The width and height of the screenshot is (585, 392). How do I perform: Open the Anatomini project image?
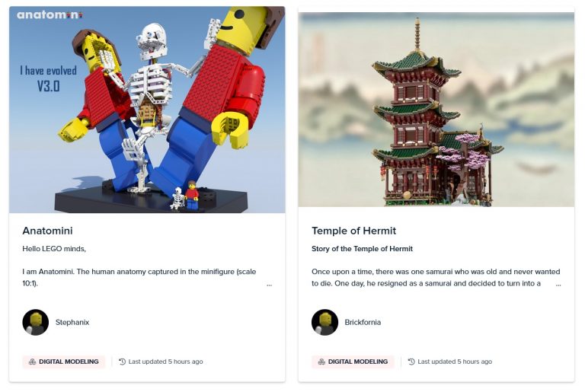(x=147, y=110)
